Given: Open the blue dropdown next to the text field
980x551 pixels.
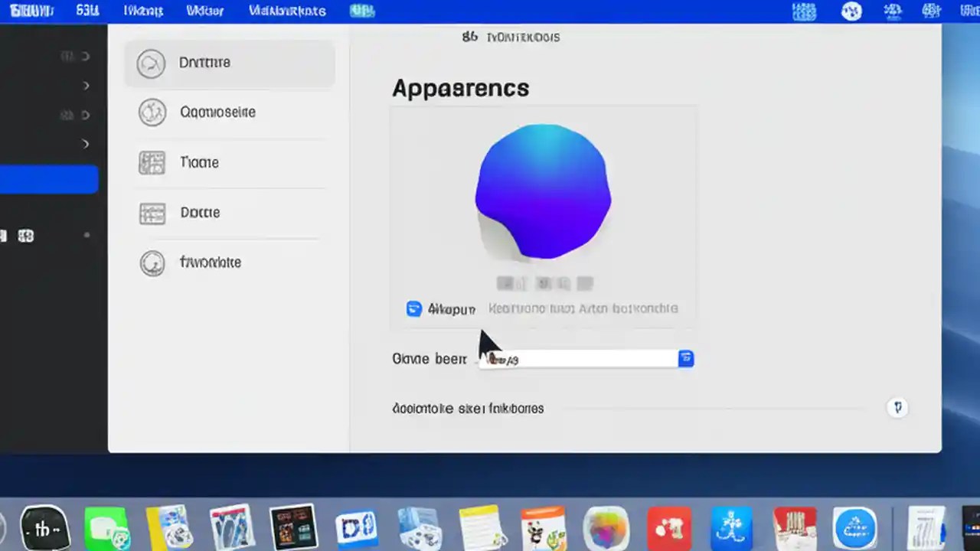Looking at the screenshot, I should (x=685, y=358).
